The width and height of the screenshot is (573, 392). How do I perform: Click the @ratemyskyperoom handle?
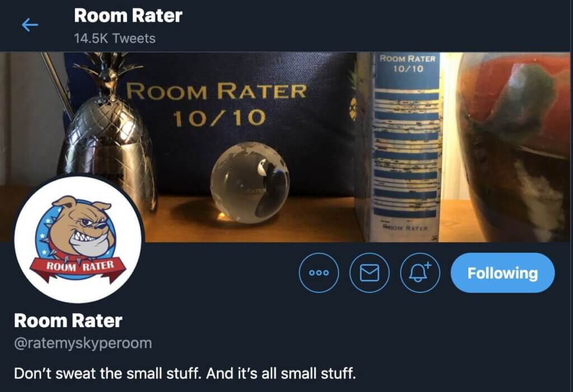pyautogui.click(x=83, y=343)
